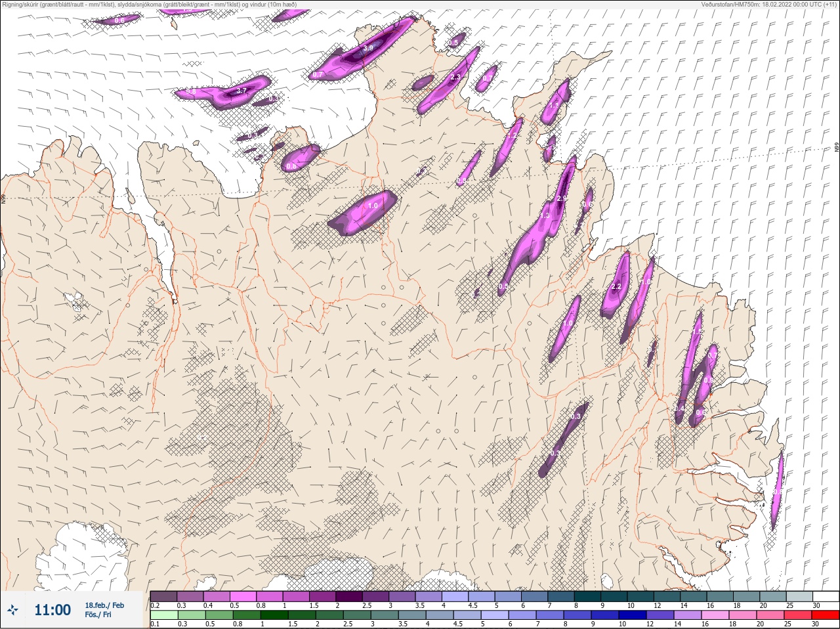Click the 3.7 precipitation value on the map

coord(241,91)
